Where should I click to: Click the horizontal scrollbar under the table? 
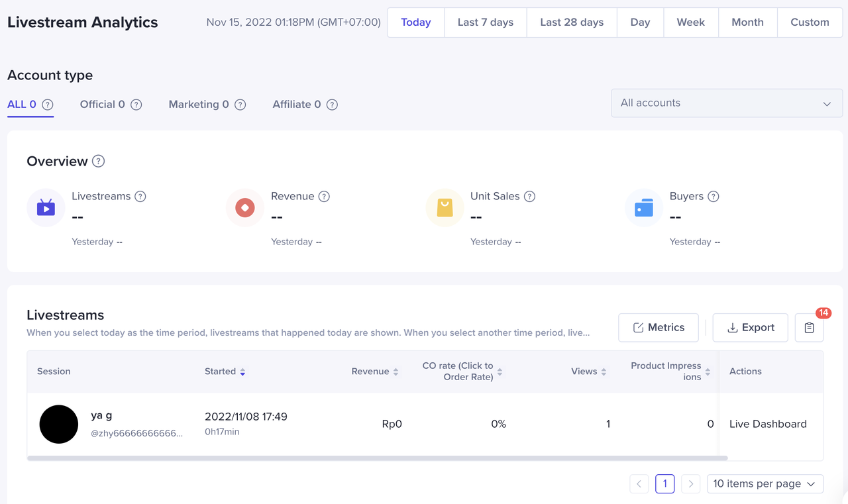coord(378,458)
